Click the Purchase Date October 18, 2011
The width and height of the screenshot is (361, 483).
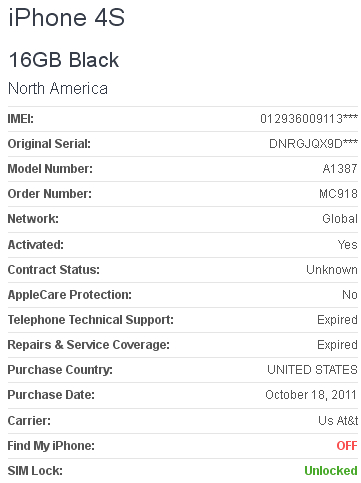(x=311, y=395)
